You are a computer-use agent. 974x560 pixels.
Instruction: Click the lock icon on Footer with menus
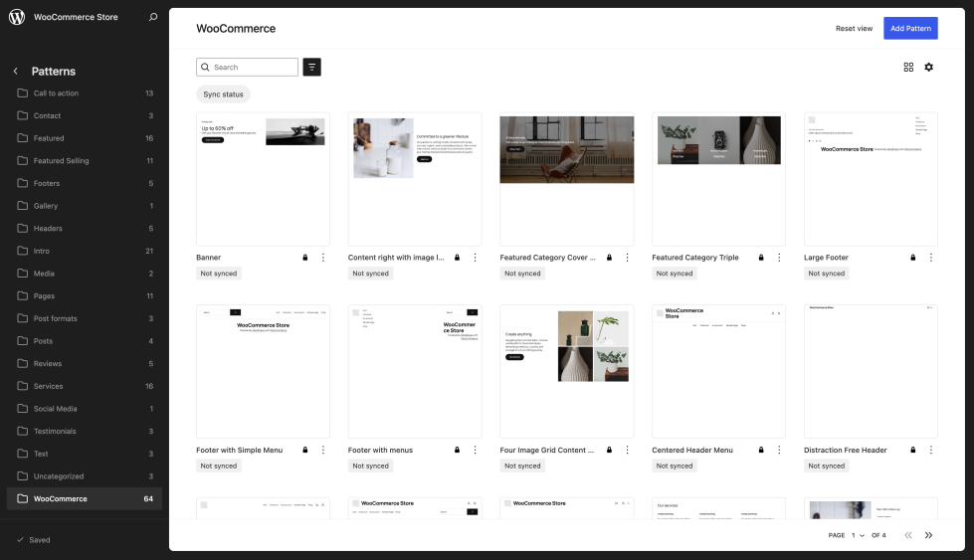click(458, 450)
